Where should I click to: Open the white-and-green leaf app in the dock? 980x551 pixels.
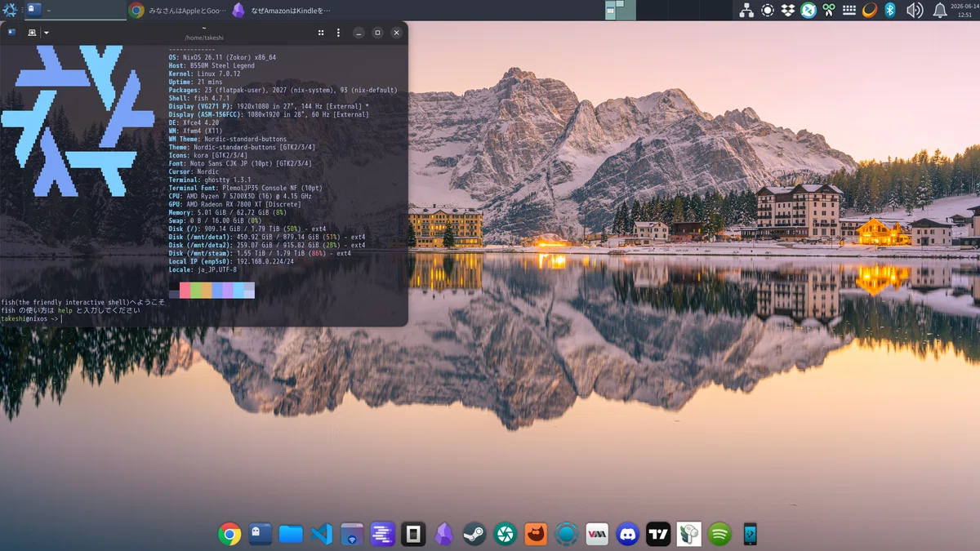click(x=689, y=534)
